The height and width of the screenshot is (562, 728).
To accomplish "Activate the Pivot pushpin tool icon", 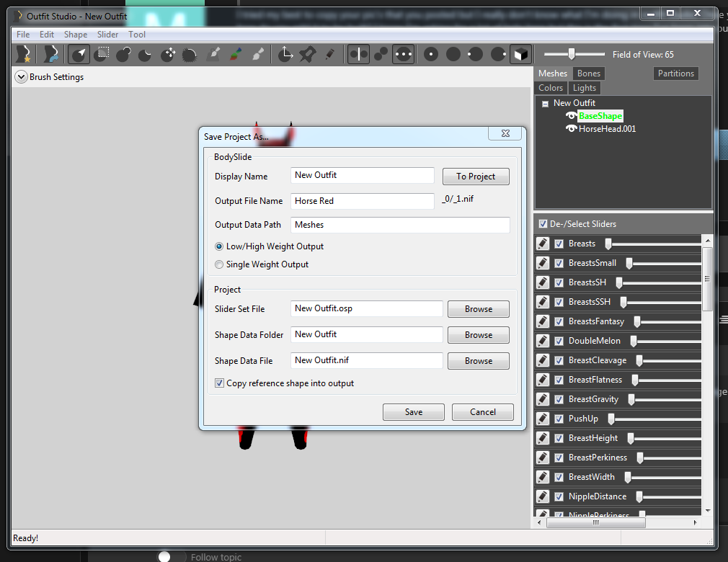I will coord(307,54).
